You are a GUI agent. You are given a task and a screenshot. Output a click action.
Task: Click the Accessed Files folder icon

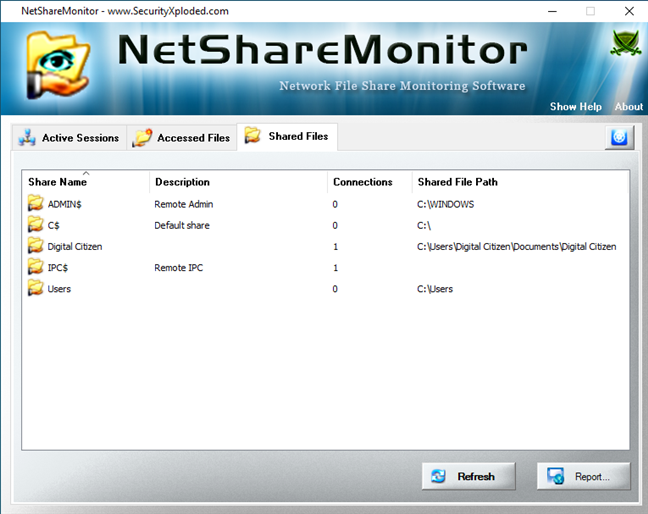coord(142,138)
